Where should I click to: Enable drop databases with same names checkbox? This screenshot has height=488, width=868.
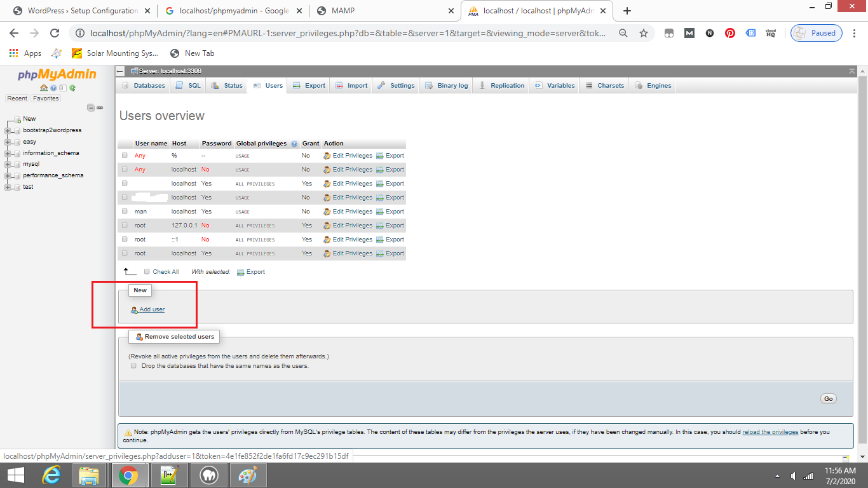(133, 366)
